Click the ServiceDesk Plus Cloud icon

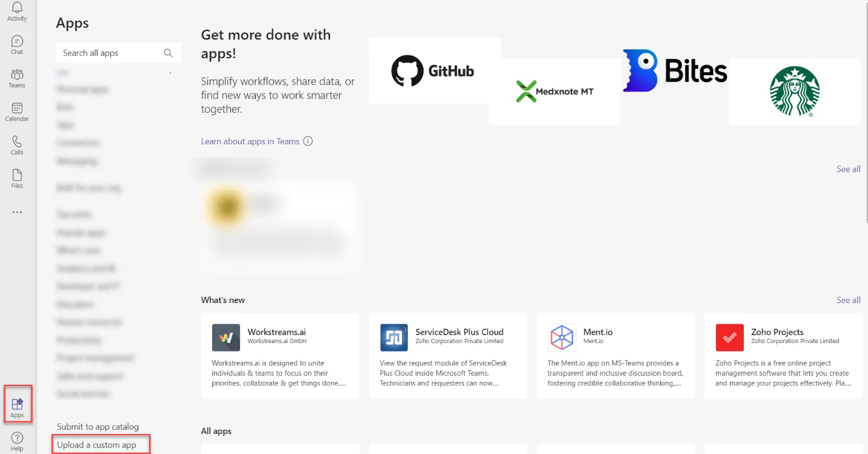pyautogui.click(x=394, y=338)
